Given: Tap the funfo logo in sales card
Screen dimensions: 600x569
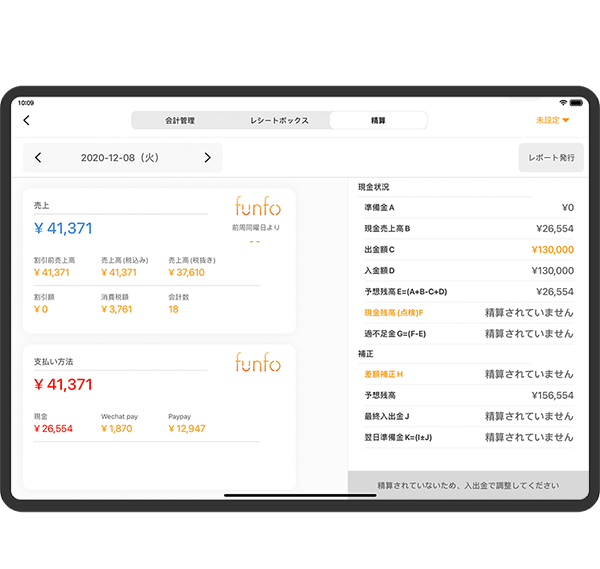Looking at the screenshot, I should coord(258,206).
